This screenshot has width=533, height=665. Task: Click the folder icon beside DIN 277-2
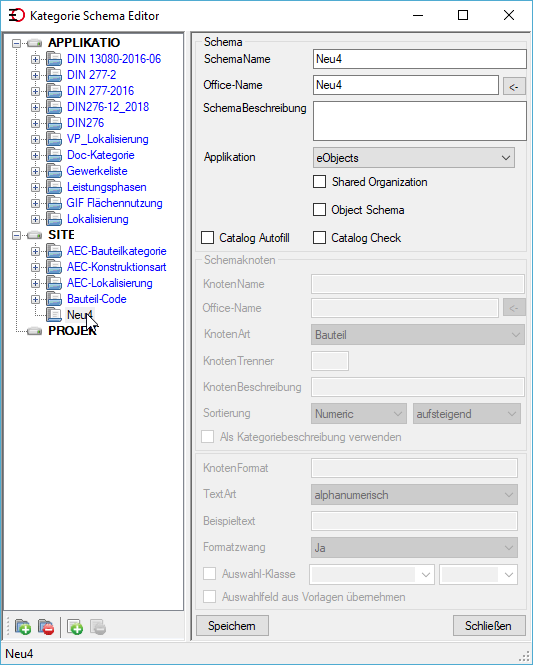coord(54,75)
